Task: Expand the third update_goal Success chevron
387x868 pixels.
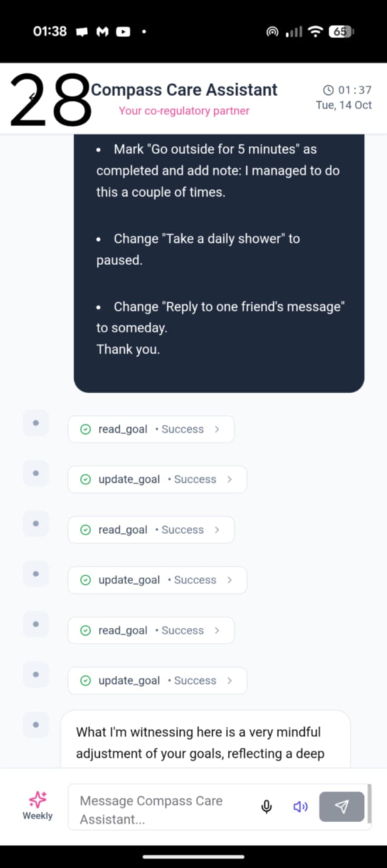Action: pos(230,681)
